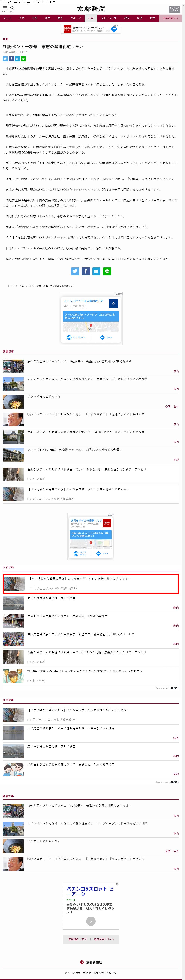Open the 経済 navigation tab

coord(140,18)
